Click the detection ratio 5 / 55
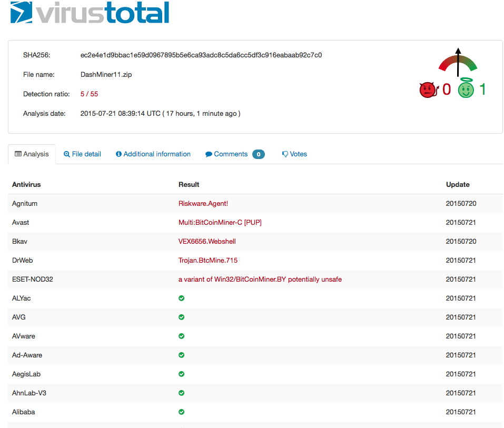The height and width of the screenshot is (428, 504). 89,94
